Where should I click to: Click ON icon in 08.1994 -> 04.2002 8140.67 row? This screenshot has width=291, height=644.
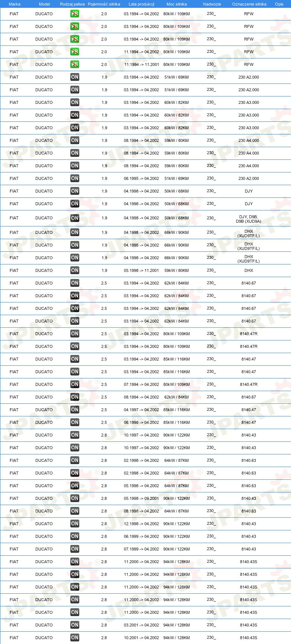tap(75, 397)
